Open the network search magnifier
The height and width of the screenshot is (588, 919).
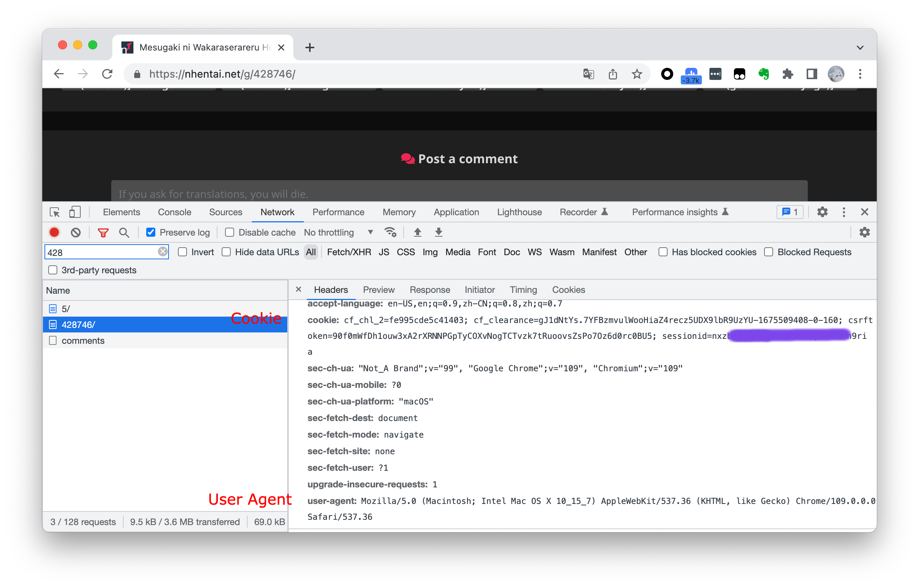(x=124, y=232)
